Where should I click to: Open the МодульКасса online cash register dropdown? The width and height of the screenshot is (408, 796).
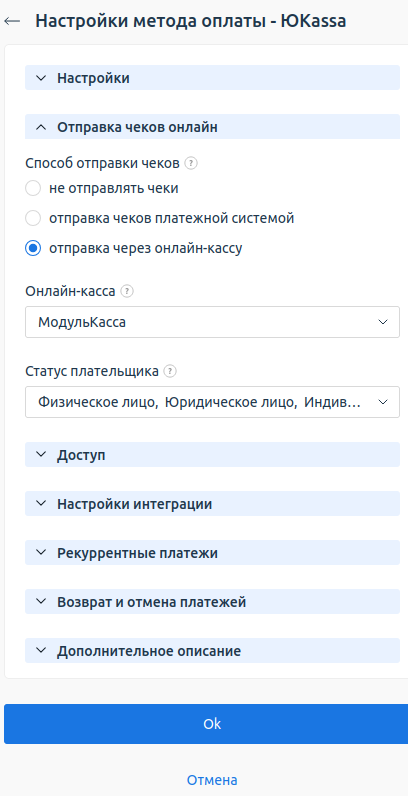(x=212, y=322)
